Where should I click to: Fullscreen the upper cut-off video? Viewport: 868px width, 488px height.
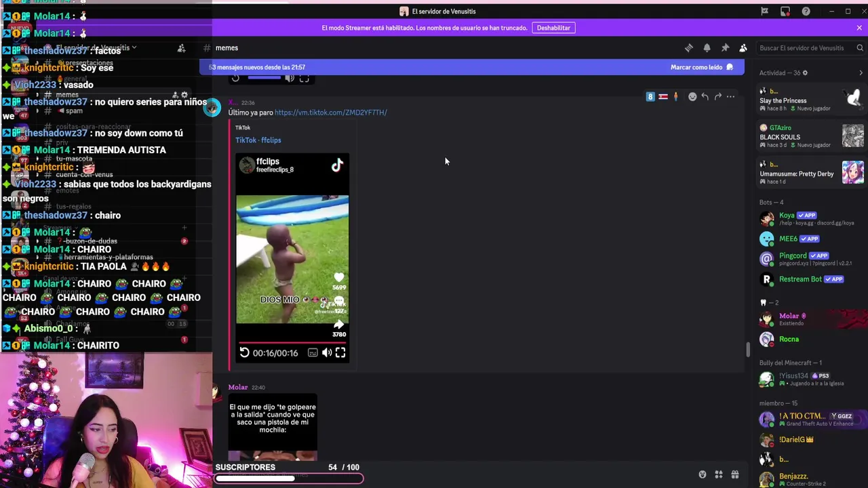(x=304, y=78)
